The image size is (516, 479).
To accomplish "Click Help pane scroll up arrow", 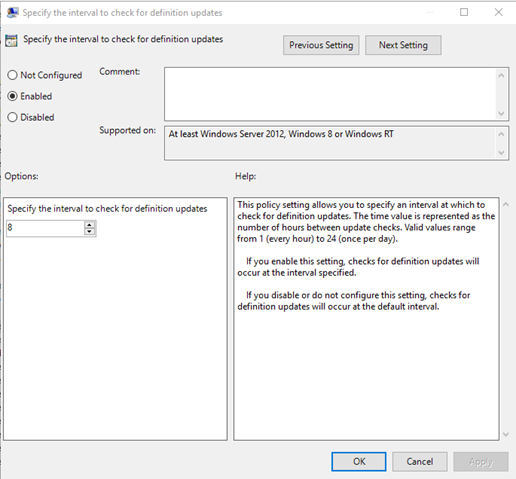I will (506, 204).
